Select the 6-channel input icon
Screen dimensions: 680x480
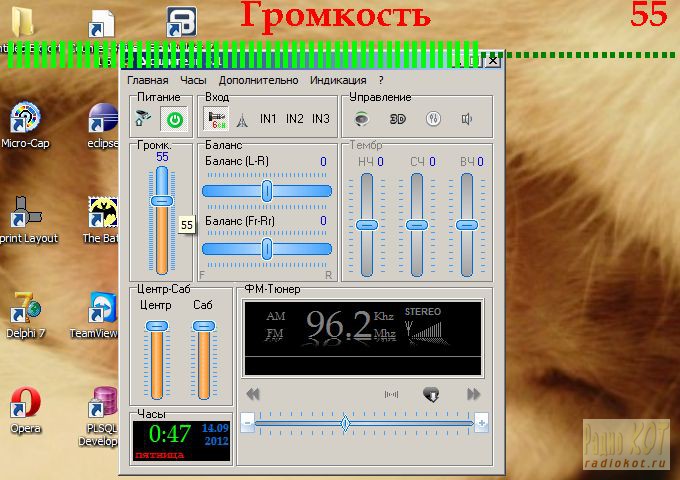[x=215, y=119]
